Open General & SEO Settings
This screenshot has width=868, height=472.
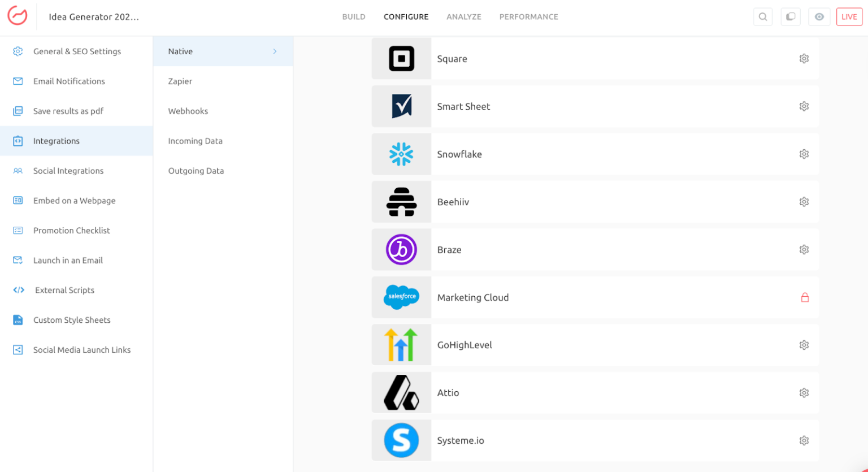click(77, 51)
